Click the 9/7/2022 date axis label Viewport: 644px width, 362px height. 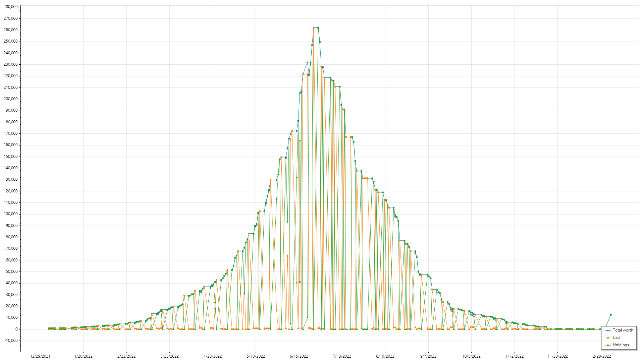pyautogui.click(x=428, y=356)
